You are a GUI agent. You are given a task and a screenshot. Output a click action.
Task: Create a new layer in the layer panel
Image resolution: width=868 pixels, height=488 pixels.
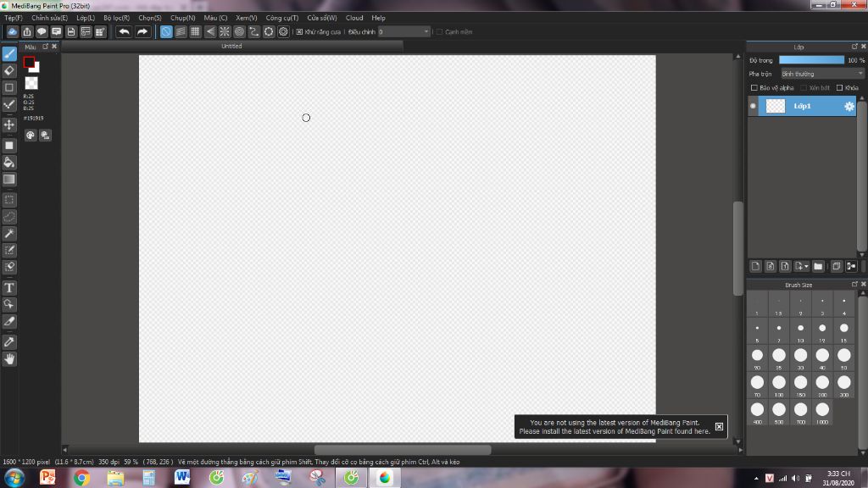click(x=755, y=266)
